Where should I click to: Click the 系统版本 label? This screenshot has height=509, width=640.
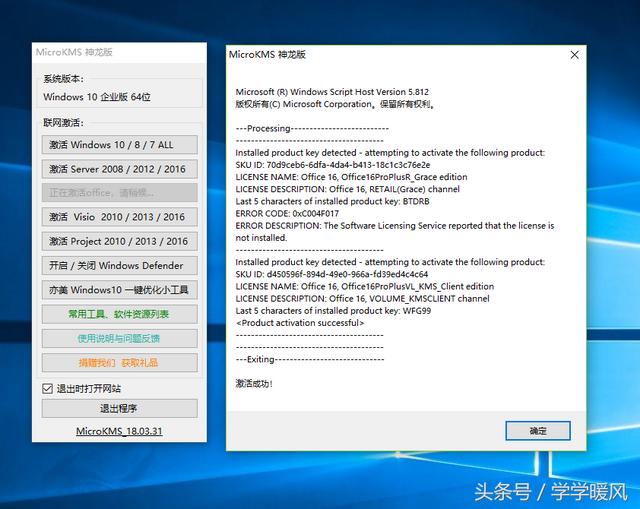pos(64,79)
